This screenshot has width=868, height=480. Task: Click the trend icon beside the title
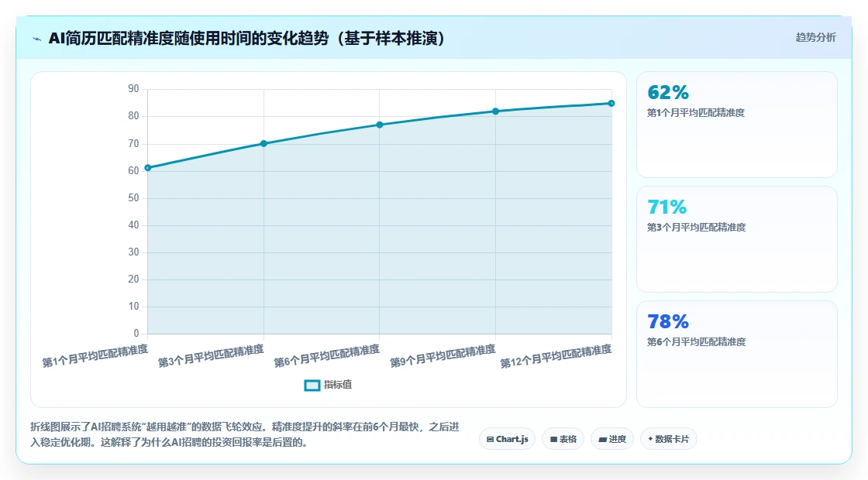[37, 39]
